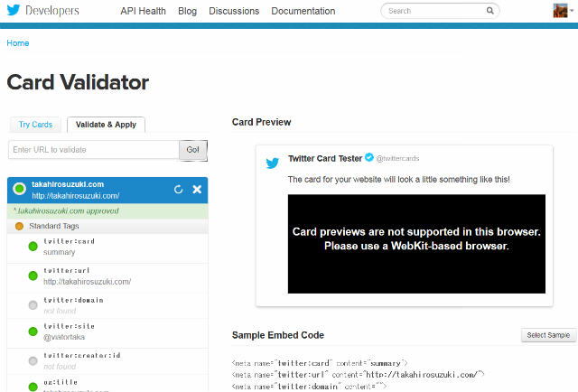Click Select Sample button
Image resolution: width=578 pixels, height=392 pixels.
tap(548, 335)
